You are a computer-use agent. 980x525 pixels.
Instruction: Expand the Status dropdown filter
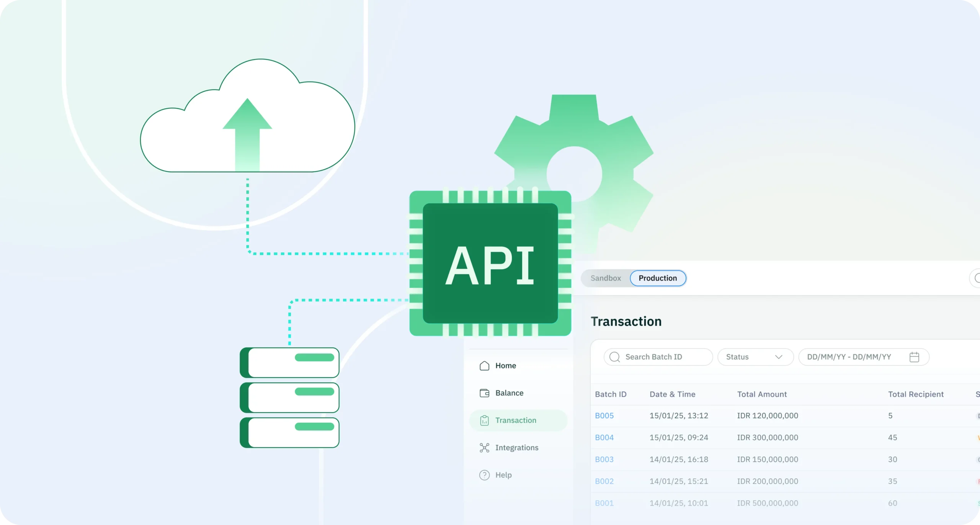tap(755, 357)
